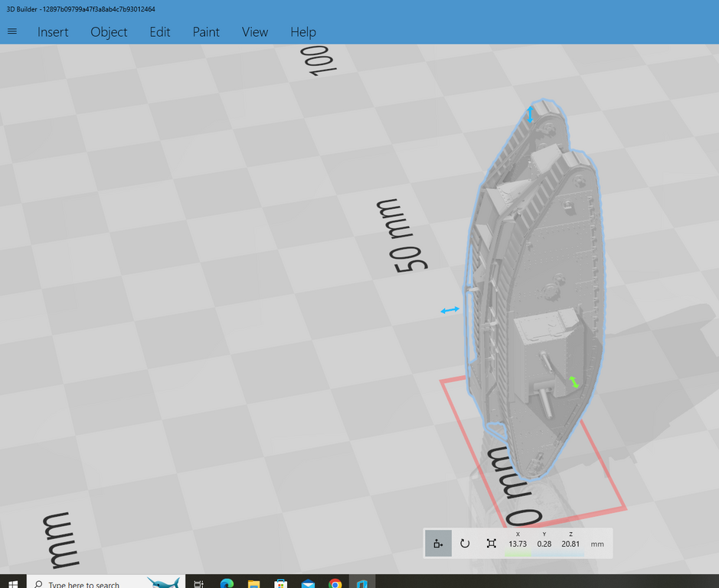Click the horizontal blue arrow handle beside model
The width and height of the screenshot is (719, 588).
(450, 310)
